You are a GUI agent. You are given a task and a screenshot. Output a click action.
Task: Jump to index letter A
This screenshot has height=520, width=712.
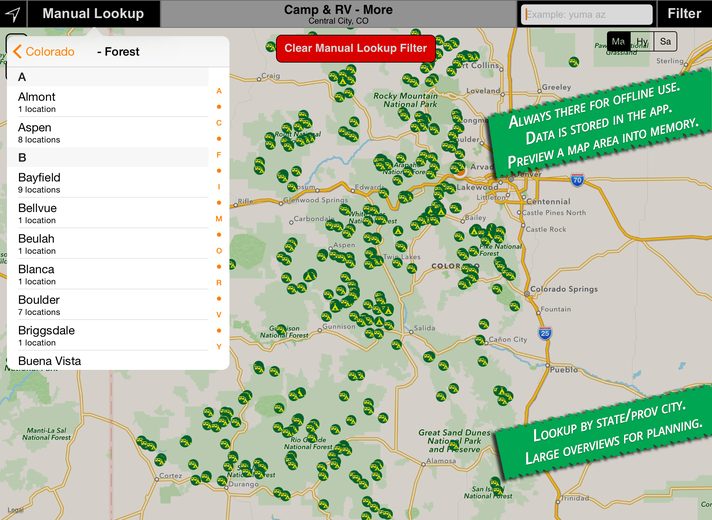coord(219,91)
